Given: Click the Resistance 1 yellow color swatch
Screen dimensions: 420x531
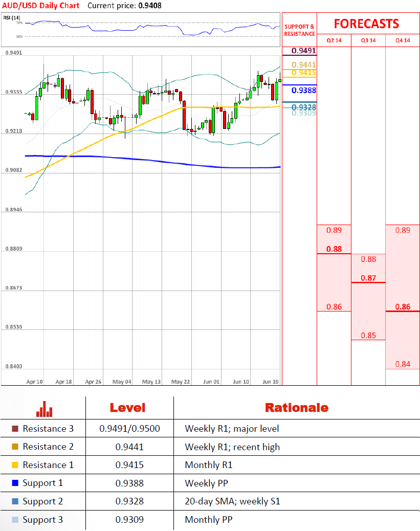Looking at the screenshot, I should coord(15,465).
